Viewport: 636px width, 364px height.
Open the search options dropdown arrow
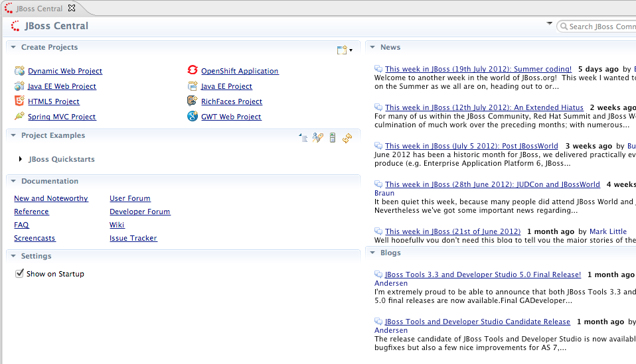(550, 23)
